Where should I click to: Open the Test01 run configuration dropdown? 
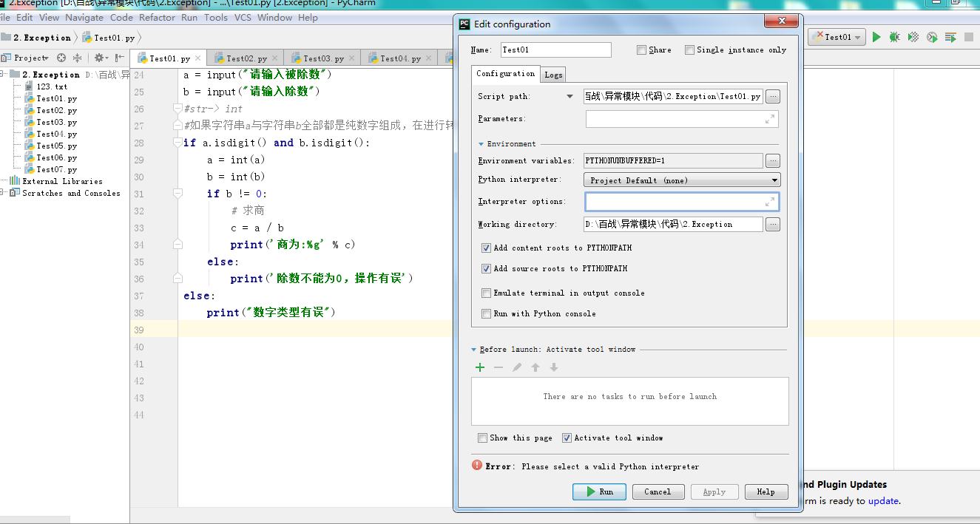pyautogui.click(x=837, y=37)
